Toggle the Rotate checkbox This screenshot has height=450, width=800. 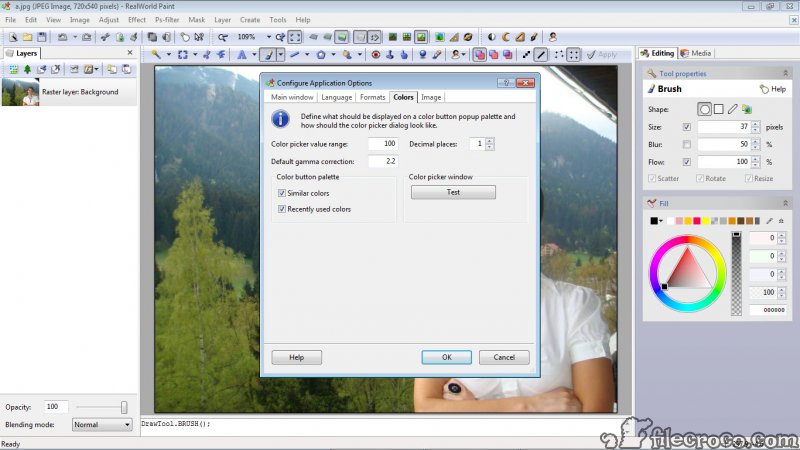(x=700, y=178)
